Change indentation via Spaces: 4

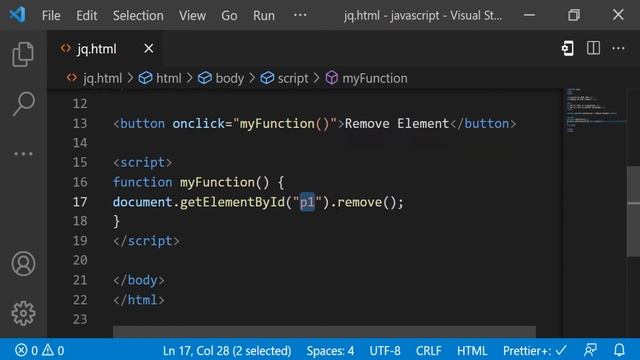pyautogui.click(x=330, y=350)
